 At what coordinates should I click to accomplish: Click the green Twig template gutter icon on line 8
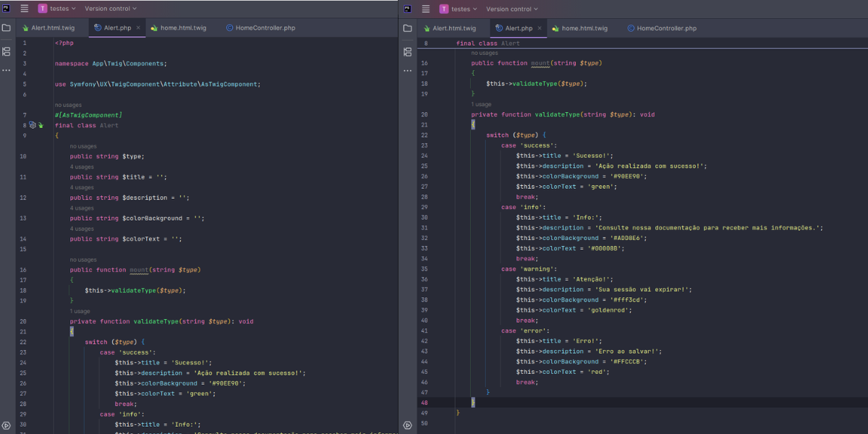click(x=41, y=124)
